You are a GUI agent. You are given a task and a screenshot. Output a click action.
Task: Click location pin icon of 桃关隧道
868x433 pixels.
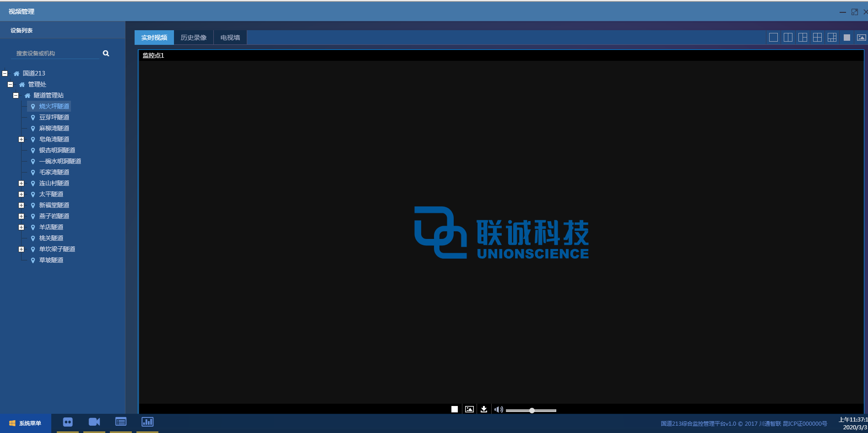click(33, 238)
